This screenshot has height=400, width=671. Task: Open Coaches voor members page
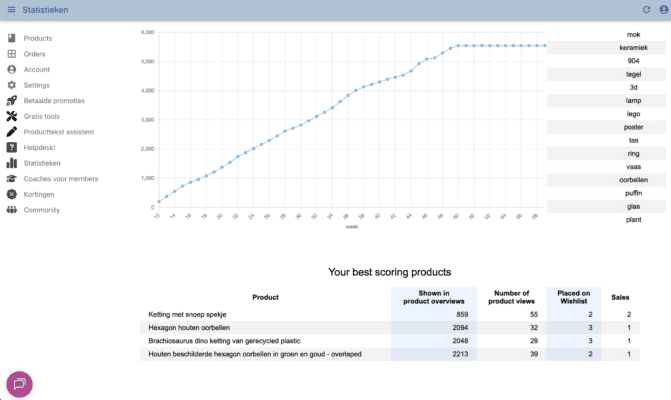(x=61, y=179)
